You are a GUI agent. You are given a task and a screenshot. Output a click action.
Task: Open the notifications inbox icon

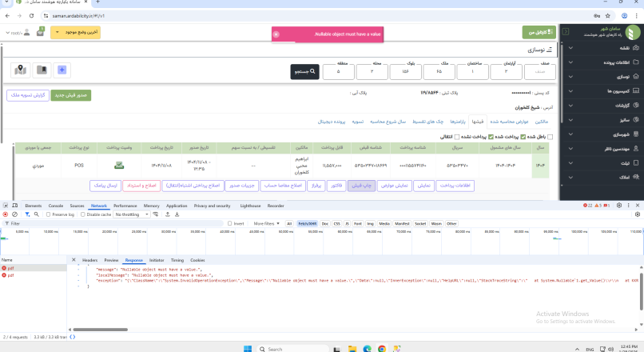40,32
